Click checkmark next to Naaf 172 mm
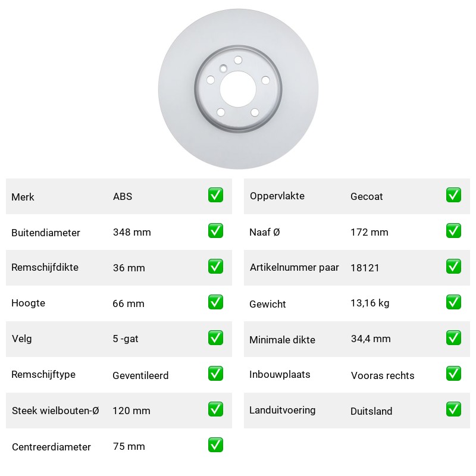 click(x=453, y=231)
